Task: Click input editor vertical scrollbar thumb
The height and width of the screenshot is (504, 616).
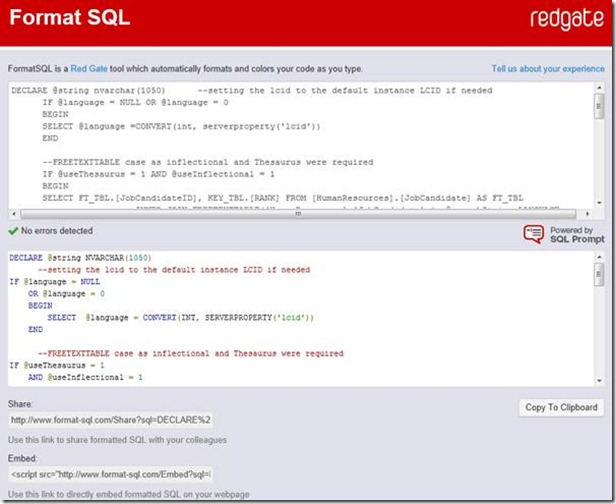Action: 599,106
